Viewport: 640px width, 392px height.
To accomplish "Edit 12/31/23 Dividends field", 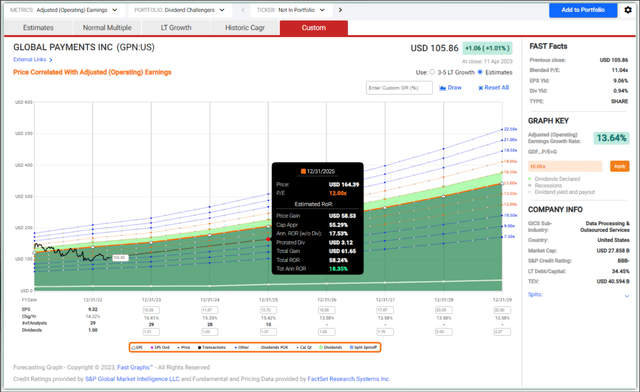I will [151, 332].
